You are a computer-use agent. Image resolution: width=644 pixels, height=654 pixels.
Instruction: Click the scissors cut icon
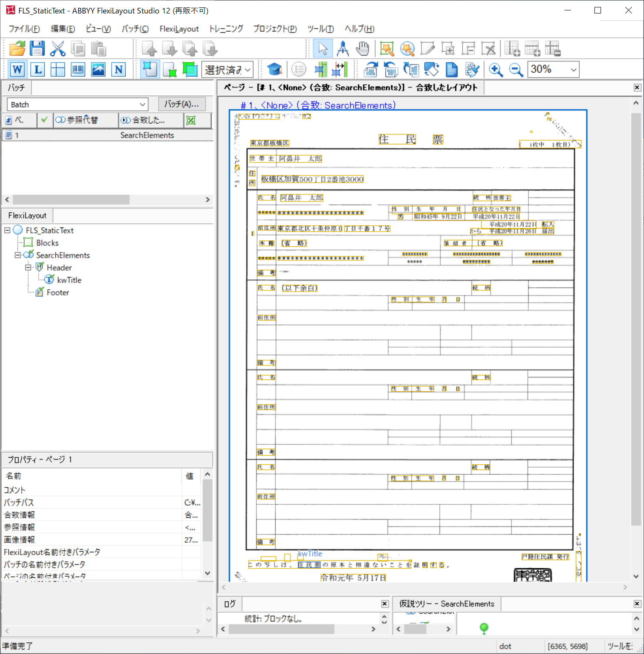[x=57, y=48]
